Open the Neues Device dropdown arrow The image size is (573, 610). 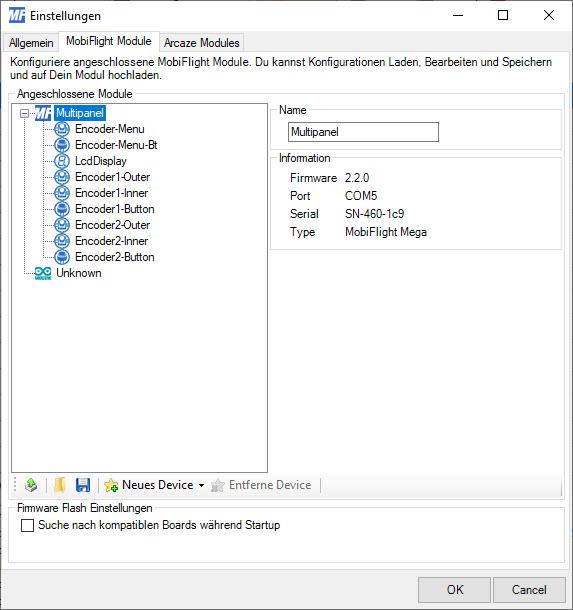201,486
